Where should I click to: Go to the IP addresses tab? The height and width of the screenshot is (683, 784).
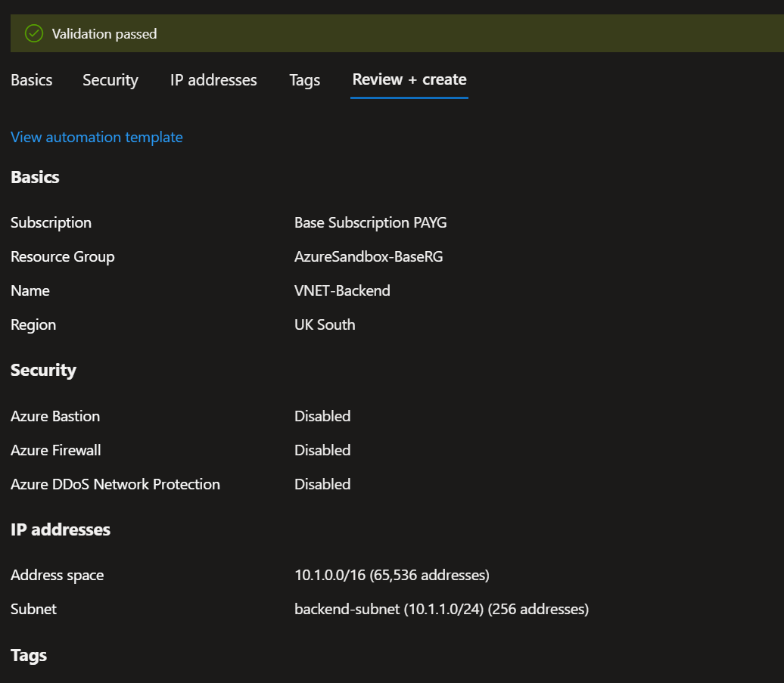click(213, 80)
